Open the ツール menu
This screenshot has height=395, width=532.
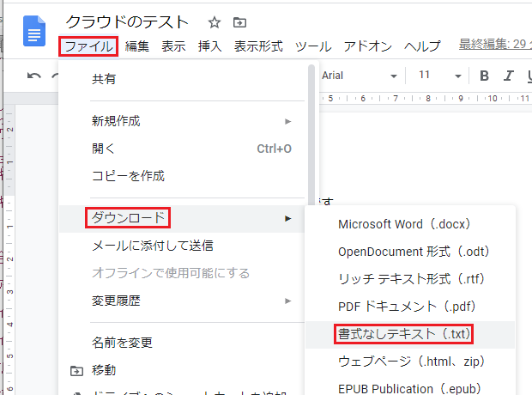click(313, 46)
